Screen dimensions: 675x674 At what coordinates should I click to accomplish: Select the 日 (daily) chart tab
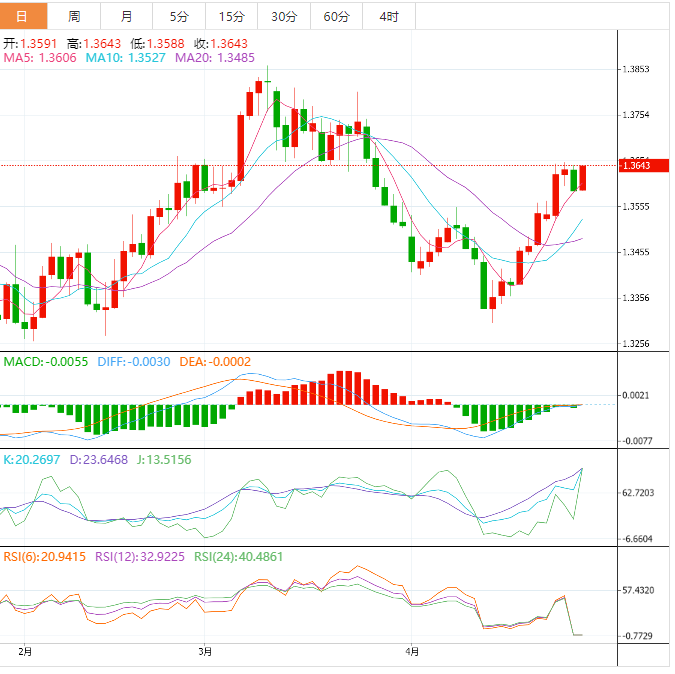click(23, 16)
